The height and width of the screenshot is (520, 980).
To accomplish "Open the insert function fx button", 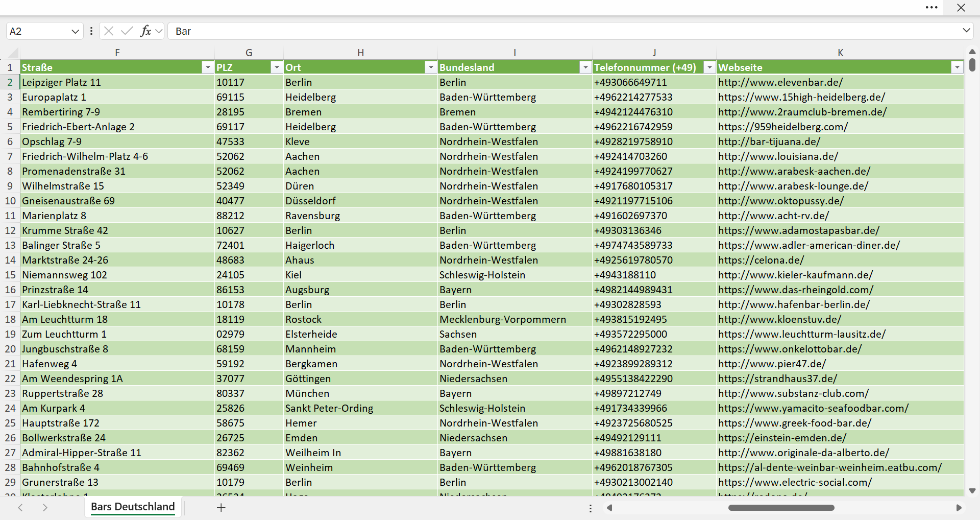I will [x=145, y=31].
